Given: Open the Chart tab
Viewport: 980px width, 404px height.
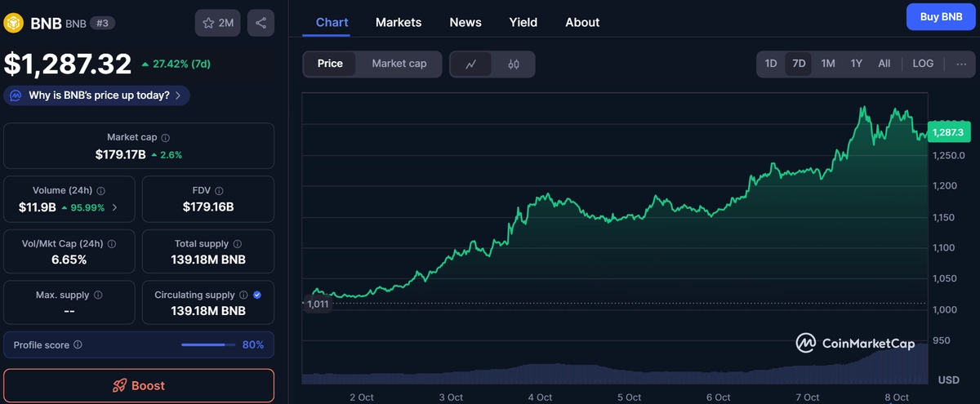Looking at the screenshot, I should (x=332, y=22).
